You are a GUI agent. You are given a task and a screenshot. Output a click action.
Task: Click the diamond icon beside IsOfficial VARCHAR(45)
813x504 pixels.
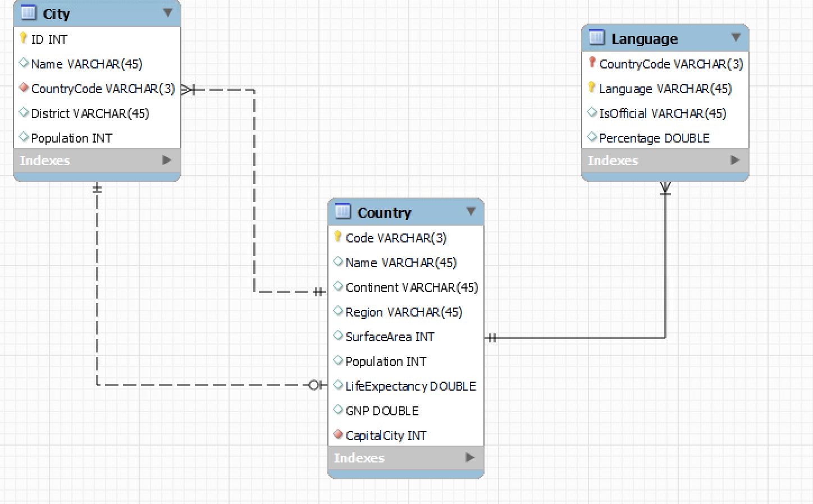(592, 112)
